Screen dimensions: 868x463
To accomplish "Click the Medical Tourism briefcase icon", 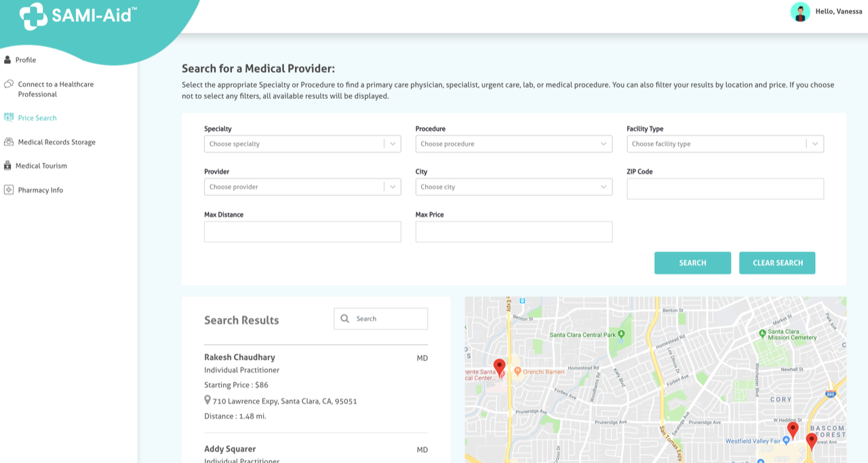I will [7, 165].
